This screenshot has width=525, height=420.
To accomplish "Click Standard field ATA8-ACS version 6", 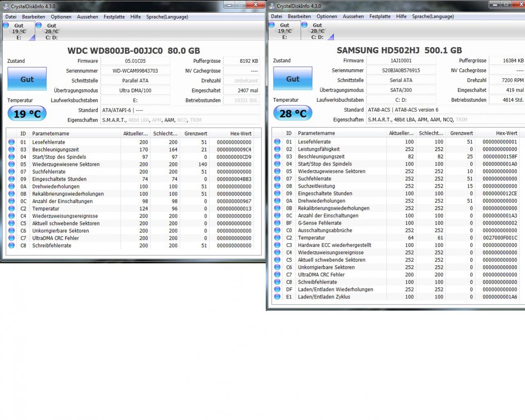I will tap(446, 110).
